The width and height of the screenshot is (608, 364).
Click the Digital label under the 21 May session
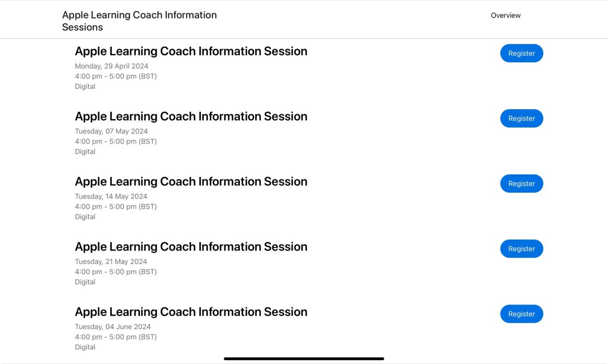tap(85, 282)
